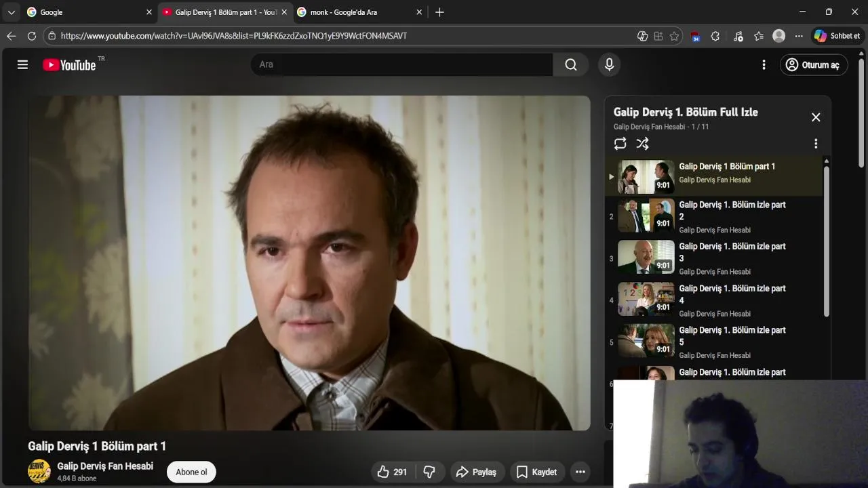Add this page to favorites star

tap(674, 36)
